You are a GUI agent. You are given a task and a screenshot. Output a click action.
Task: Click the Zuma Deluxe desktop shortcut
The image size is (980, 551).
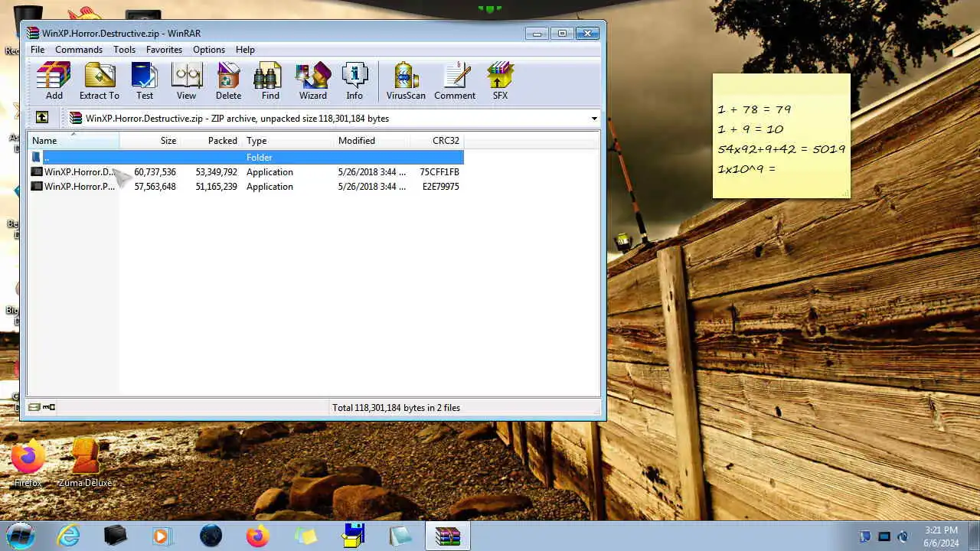tap(85, 464)
